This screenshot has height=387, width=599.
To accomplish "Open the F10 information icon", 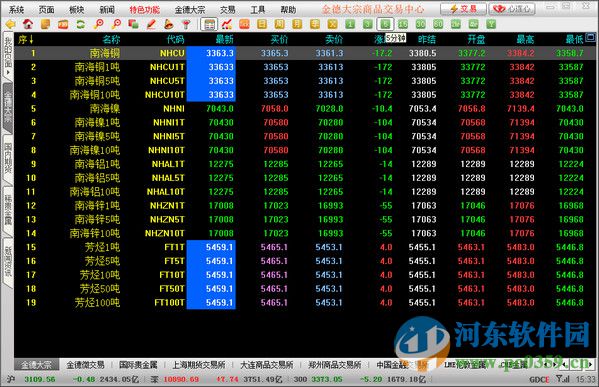I will (x=63, y=24).
